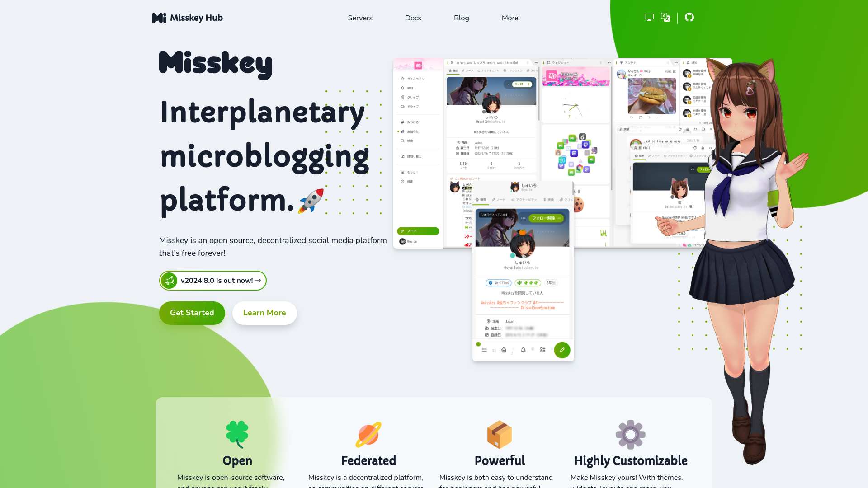Toggle the announcement megaphone icon
868x488 pixels.
point(169,280)
